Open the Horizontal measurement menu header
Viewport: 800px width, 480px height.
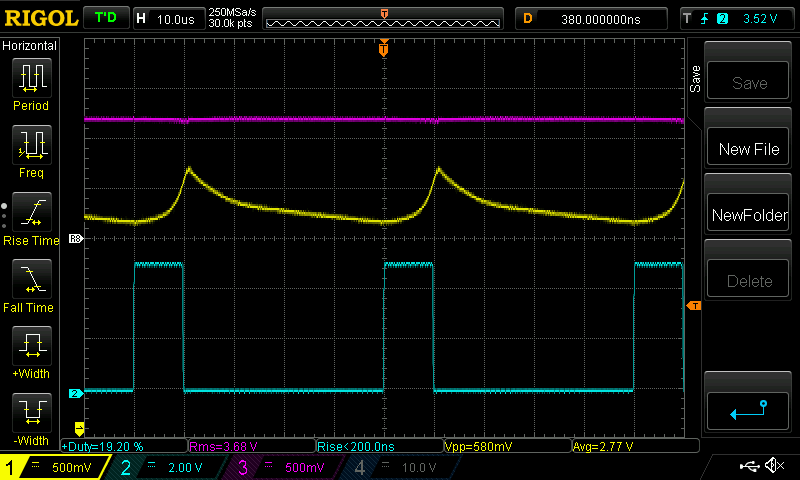[x=30, y=46]
